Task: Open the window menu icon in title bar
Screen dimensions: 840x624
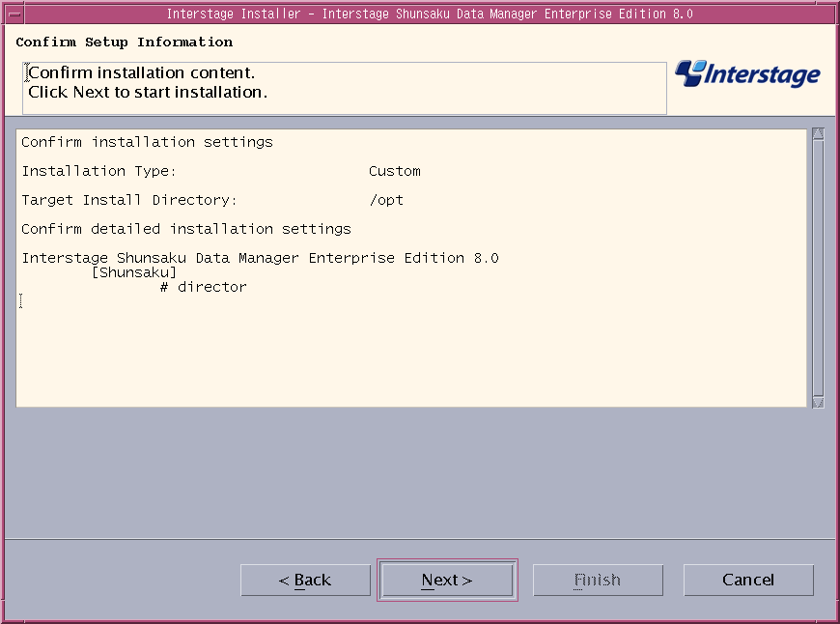Action: click(15, 14)
